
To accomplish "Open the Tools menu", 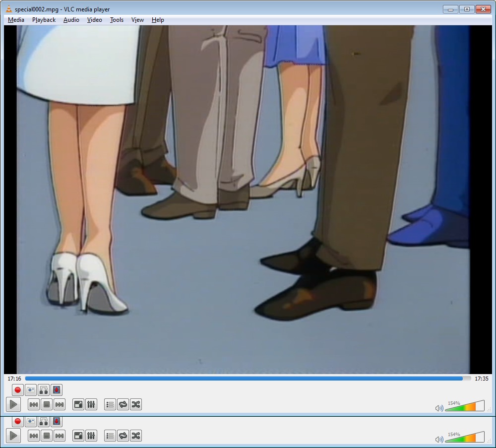I will coord(117,20).
